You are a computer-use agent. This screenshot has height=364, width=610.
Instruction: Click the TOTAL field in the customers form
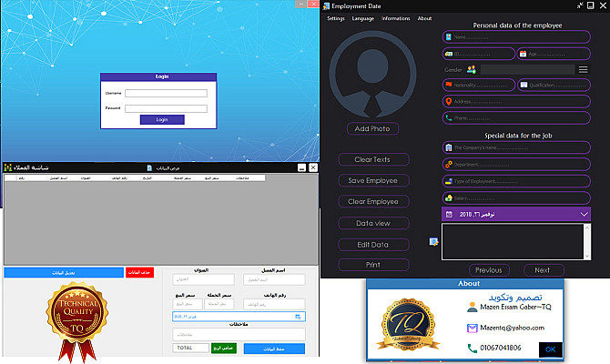coord(190,348)
